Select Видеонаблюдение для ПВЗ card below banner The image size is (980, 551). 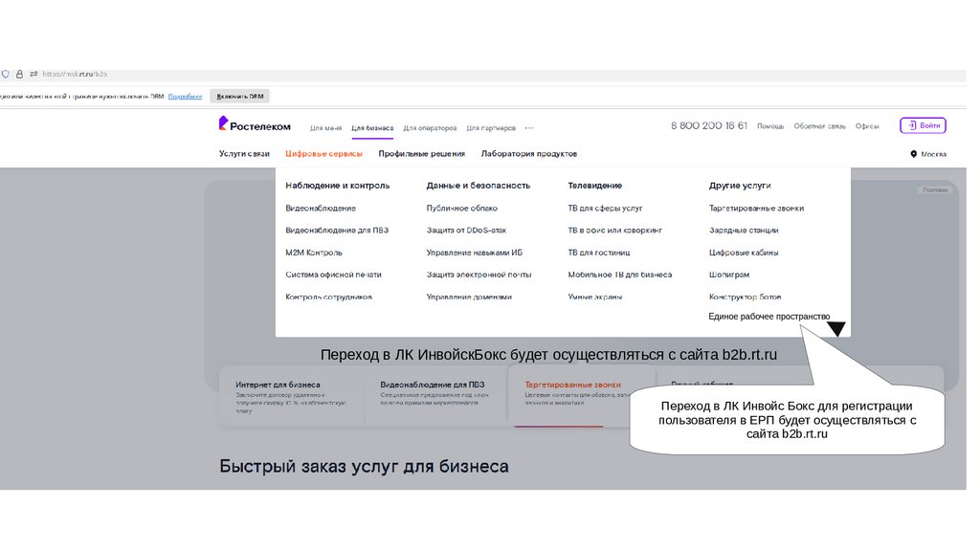pos(436,396)
